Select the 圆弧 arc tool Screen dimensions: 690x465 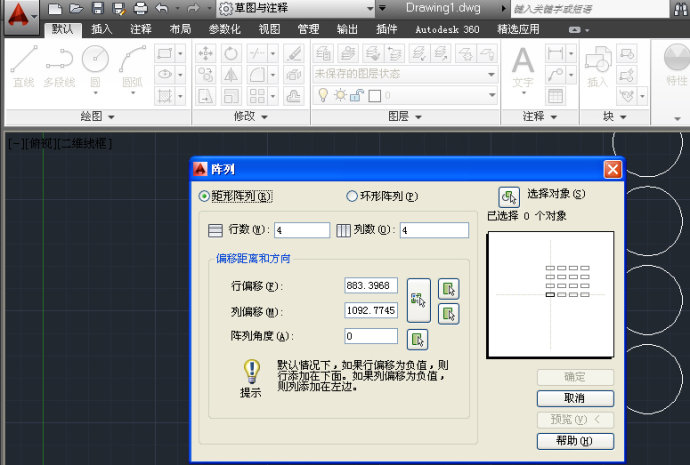(132, 67)
